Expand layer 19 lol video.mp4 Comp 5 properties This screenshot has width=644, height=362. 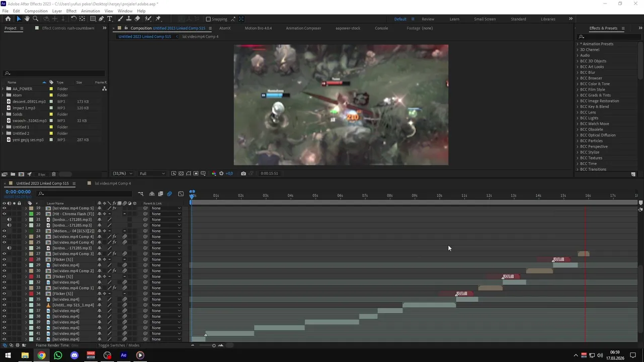click(x=26, y=208)
